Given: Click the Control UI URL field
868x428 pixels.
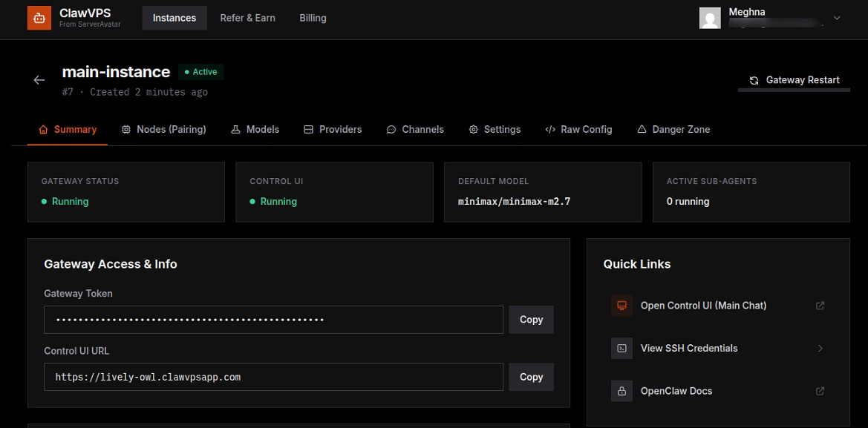Looking at the screenshot, I should click(x=273, y=377).
